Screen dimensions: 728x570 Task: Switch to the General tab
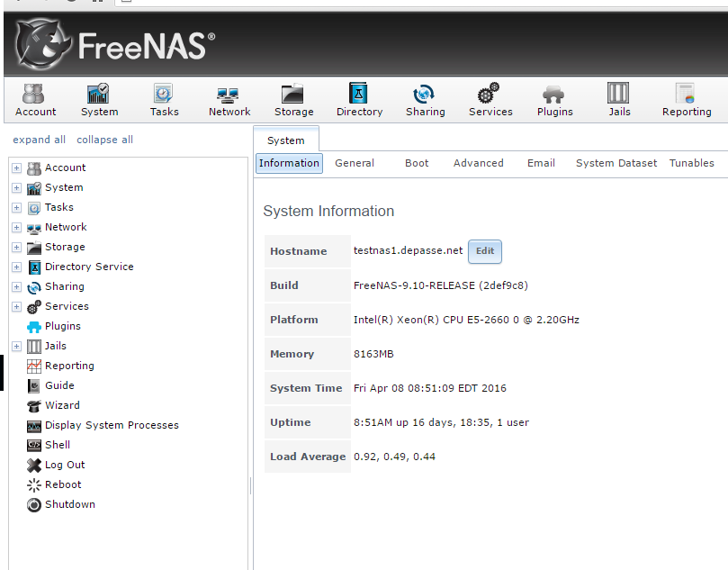[x=355, y=164]
